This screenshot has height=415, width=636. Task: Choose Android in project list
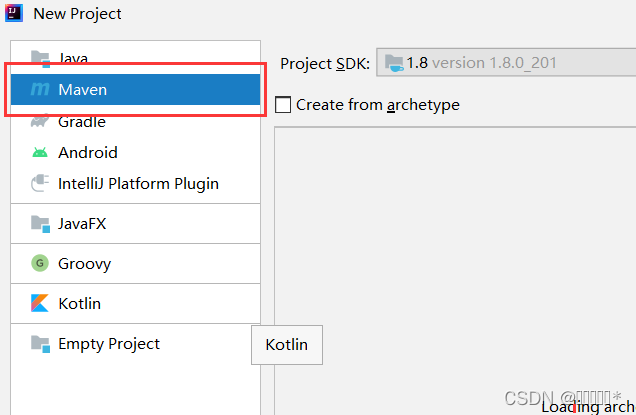[135, 153]
